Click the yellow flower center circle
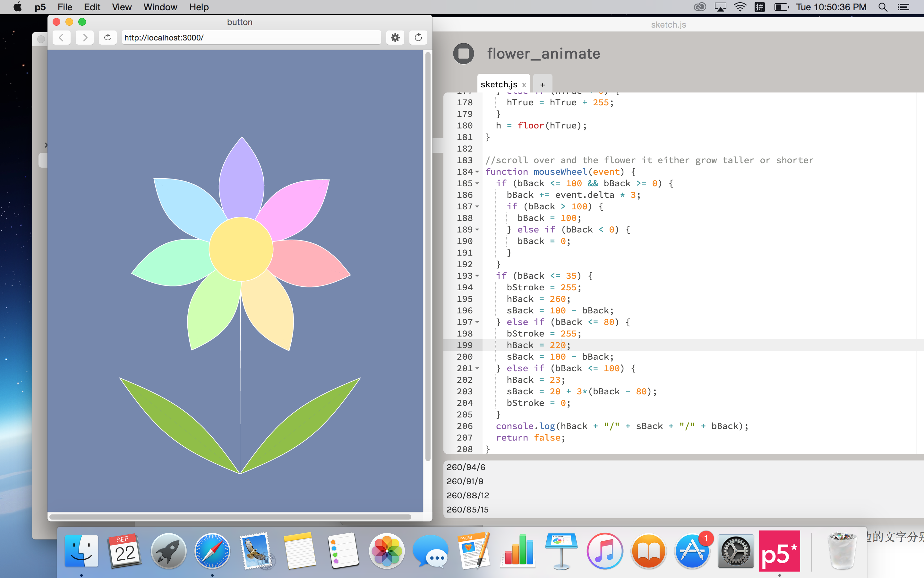This screenshot has width=924, height=578. [x=241, y=249]
